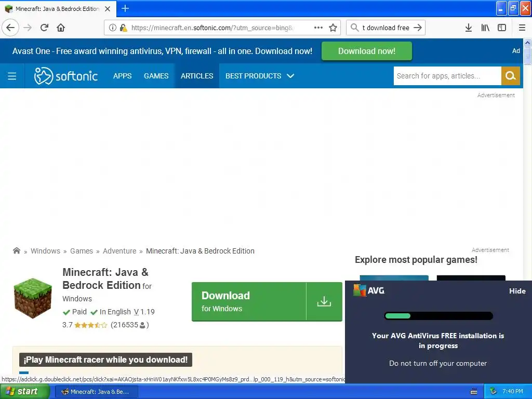Click the breadcrumb home icon
This screenshot has width=532, height=399.
16,251
